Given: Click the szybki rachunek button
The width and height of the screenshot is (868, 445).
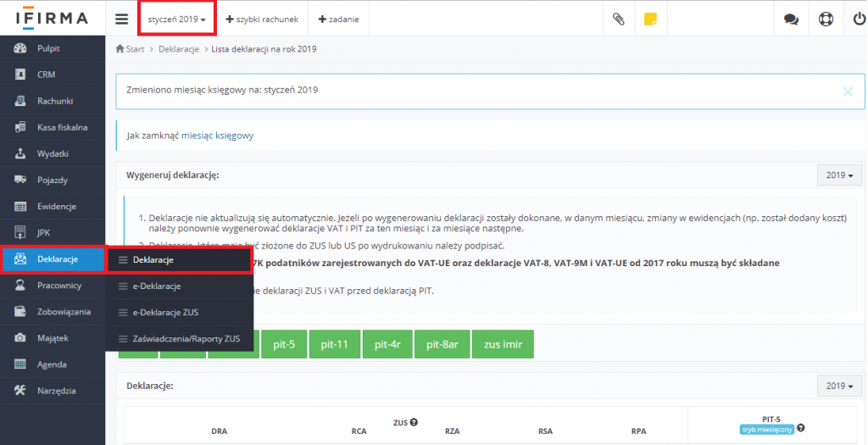Looking at the screenshot, I should [262, 19].
